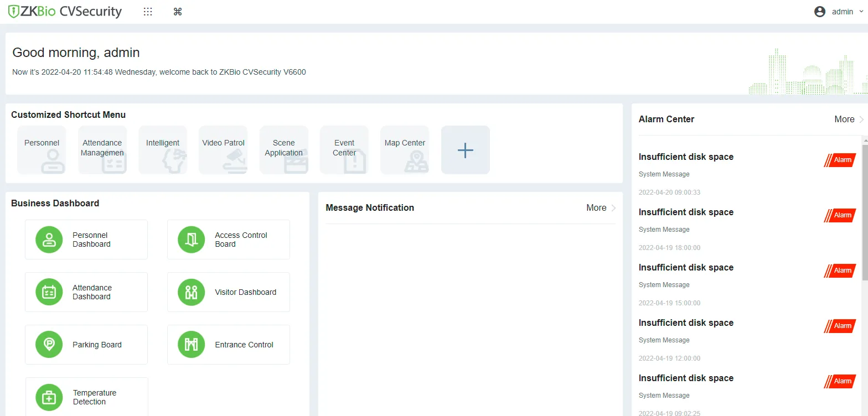
Task: Click the Alarm Center More chevron
Action: [x=861, y=119]
